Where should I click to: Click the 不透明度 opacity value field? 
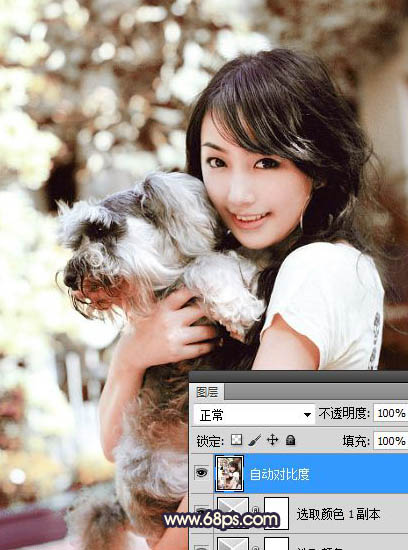coord(390,413)
